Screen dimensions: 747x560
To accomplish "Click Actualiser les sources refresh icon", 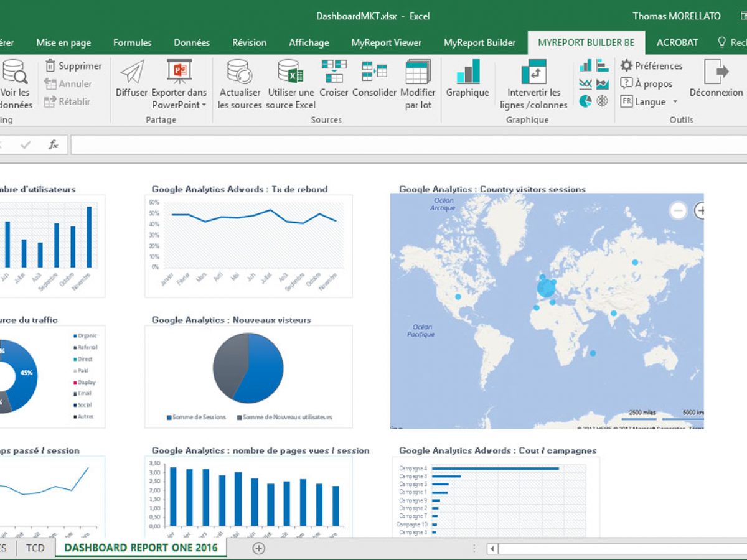I will tap(240, 72).
